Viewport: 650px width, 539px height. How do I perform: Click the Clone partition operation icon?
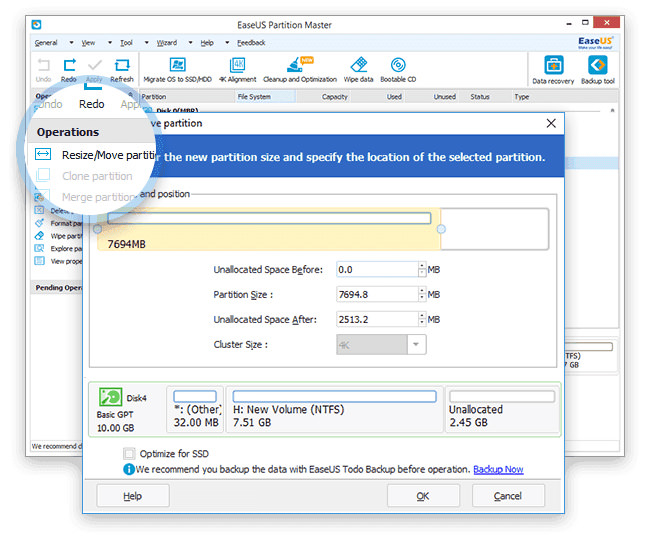tap(43, 175)
